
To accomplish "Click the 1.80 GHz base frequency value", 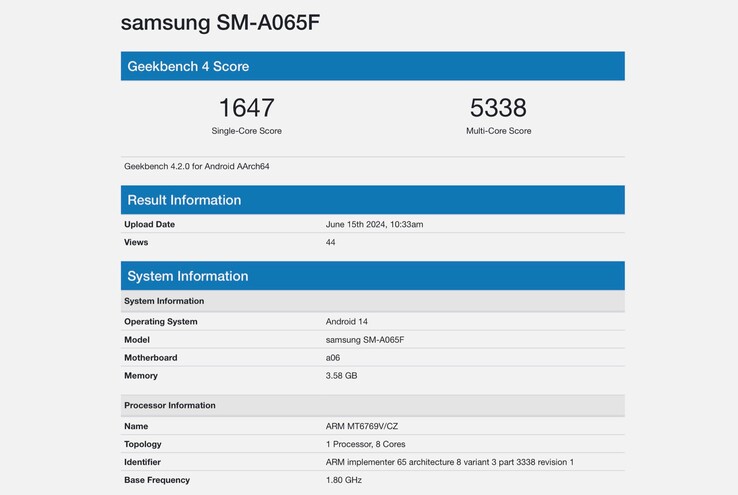I will point(344,480).
